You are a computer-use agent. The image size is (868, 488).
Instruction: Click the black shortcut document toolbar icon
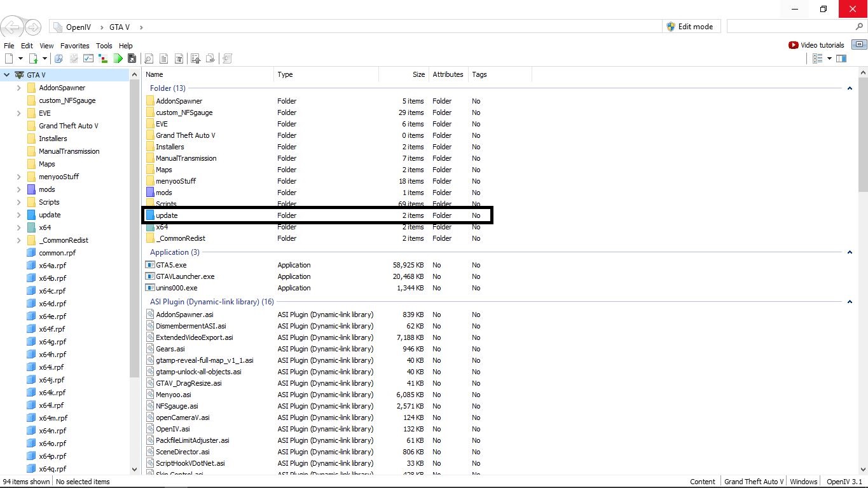pyautogui.click(x=132, y=58)
